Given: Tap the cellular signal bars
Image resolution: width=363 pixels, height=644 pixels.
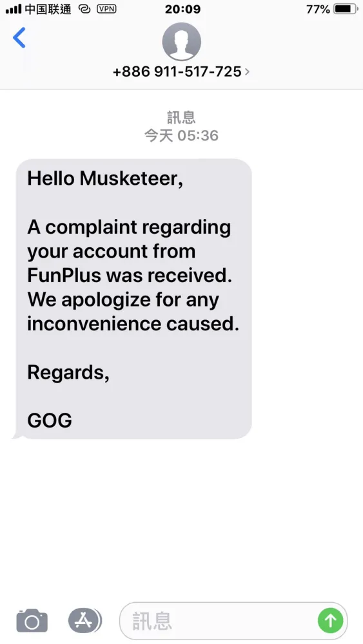Looking at the screenshot, I should [13, 9].
